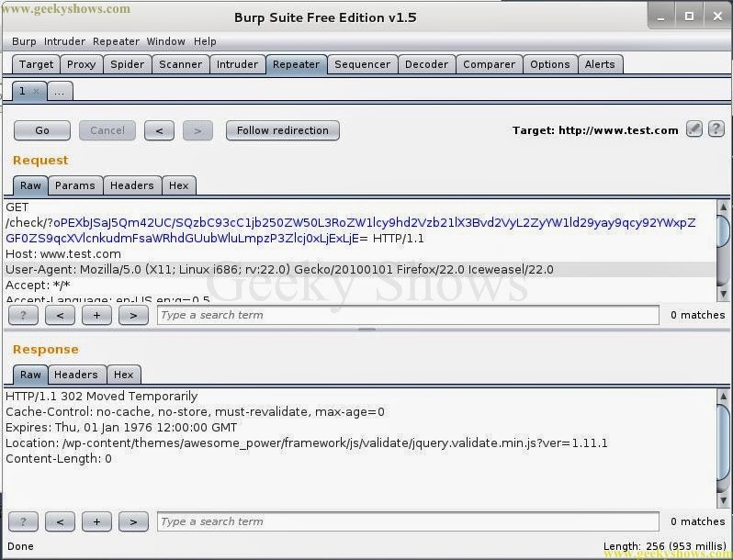Click request pane scroll down arrow

click(x=723, y=295)
